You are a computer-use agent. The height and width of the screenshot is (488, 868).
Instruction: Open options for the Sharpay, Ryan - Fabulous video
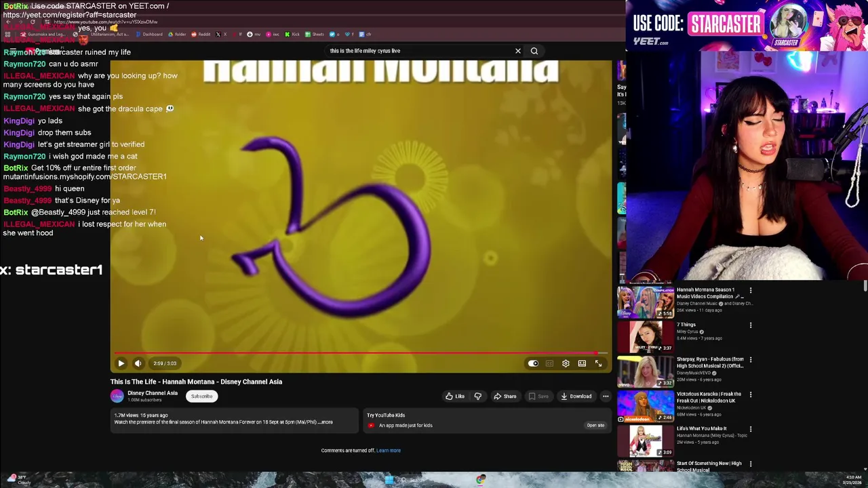[751, 359]
